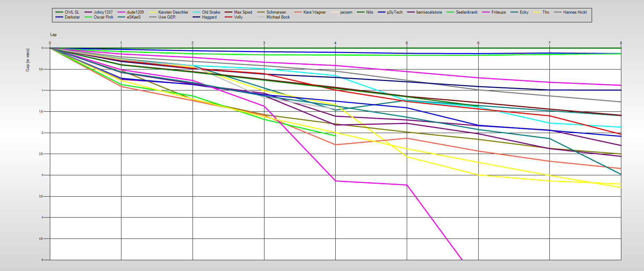Screen dimensions: 644x271
Task: Click the Seelenkrank legend label
Action: click(467, 12)
